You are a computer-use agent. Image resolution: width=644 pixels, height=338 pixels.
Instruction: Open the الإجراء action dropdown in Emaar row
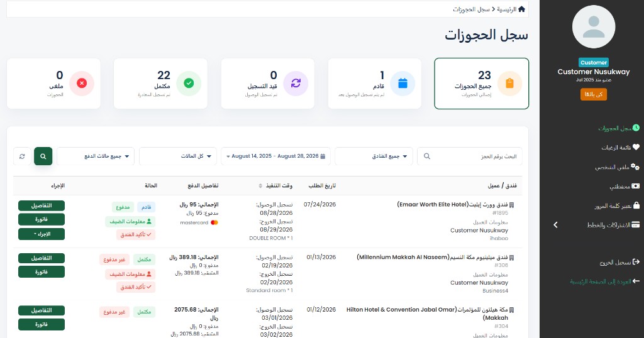coord(42,234)
